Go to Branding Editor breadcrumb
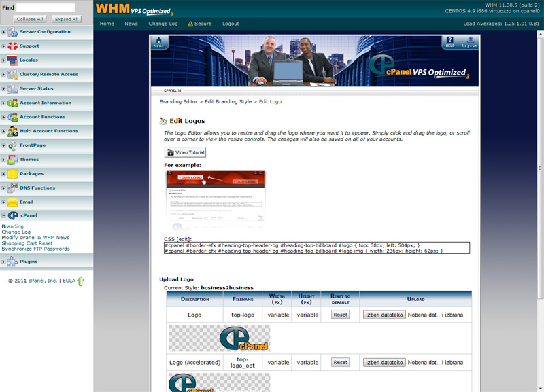The height and width of the screenshot is (392, 544). pyautogui.click(x=178, y=101)
